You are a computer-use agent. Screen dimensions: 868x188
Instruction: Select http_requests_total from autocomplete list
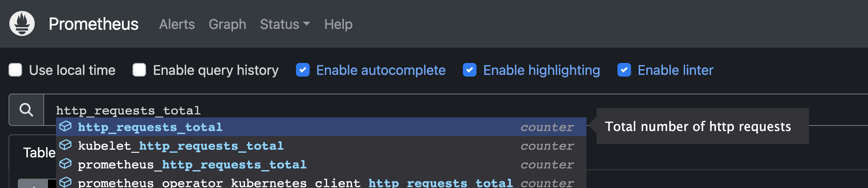point(150,127)
